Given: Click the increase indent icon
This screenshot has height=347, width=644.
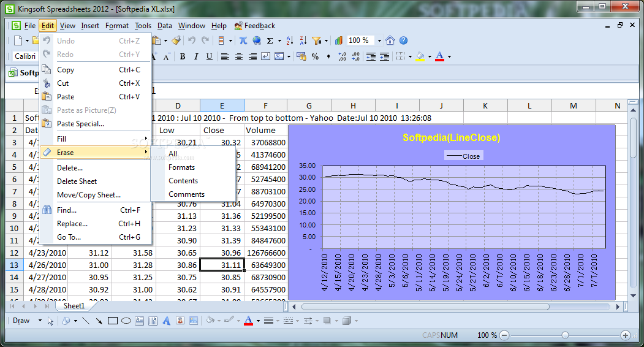Looking at the screenshot, I should click(384, 56).
